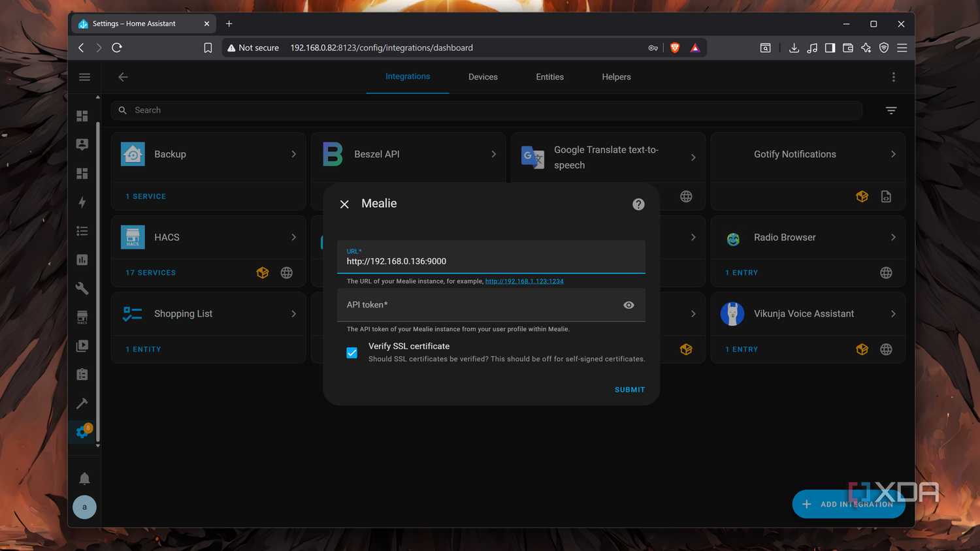Open a new browser tab
This screenshot has width=980, height=551.
click(229, 24)
